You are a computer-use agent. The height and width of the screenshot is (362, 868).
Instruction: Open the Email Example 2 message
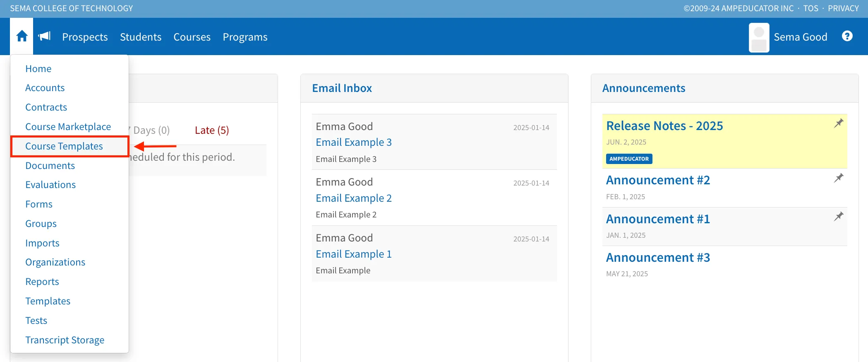click(x=354, y=198)
